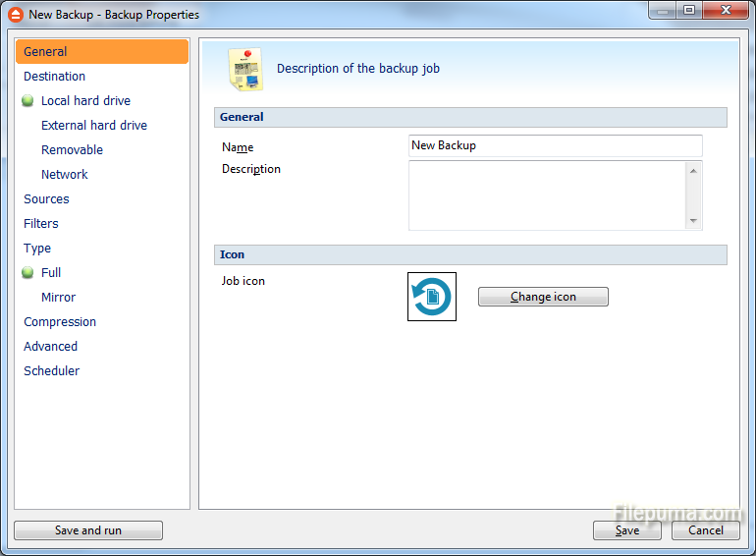
Task: Click green indicator beside Local hard drive
Action: coord(27,100)
